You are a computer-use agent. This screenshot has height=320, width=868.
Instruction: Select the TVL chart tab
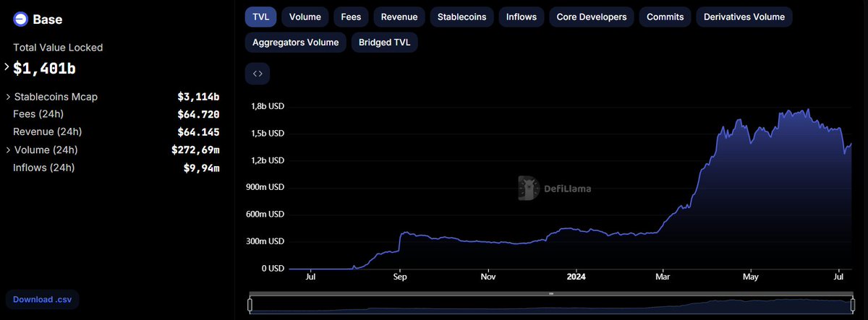point(260,17)
